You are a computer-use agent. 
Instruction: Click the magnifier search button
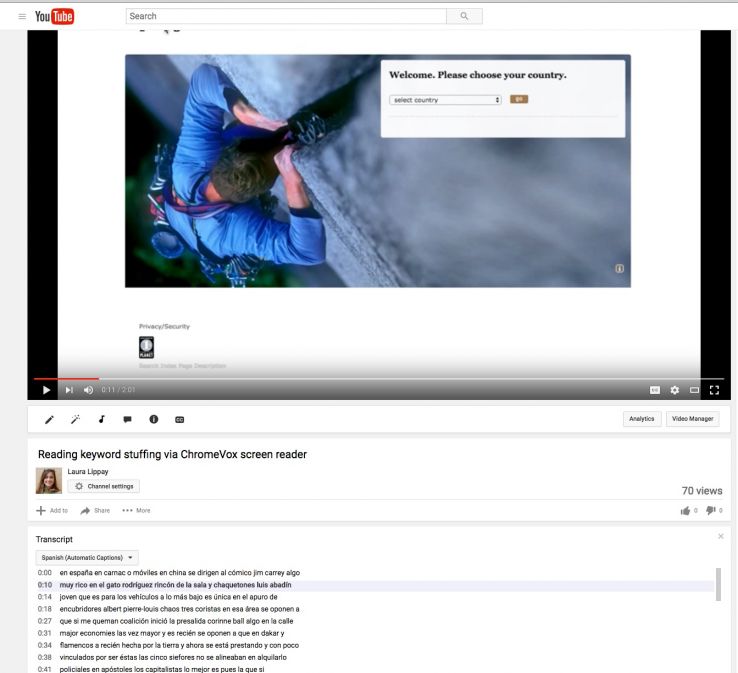[x=464, y=16]
